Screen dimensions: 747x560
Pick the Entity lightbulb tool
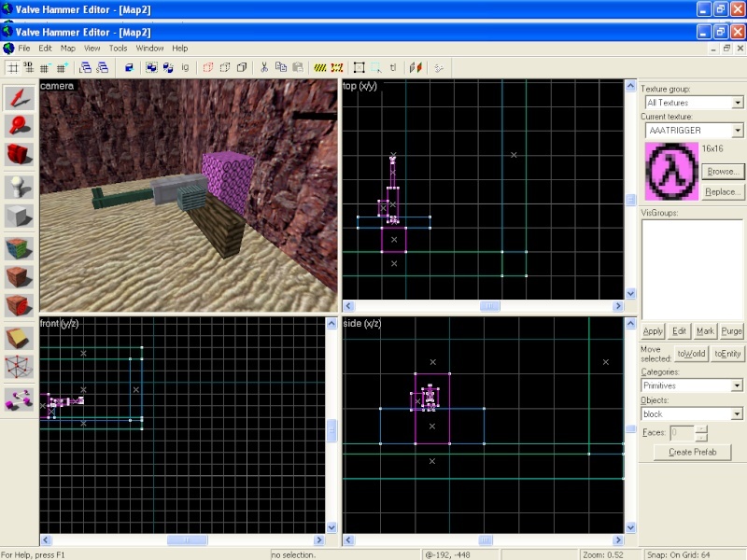(19, 188)
